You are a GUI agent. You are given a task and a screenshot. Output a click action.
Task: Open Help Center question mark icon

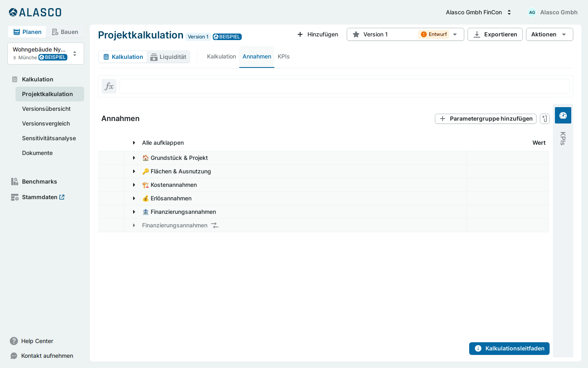(x=14, y=341)
